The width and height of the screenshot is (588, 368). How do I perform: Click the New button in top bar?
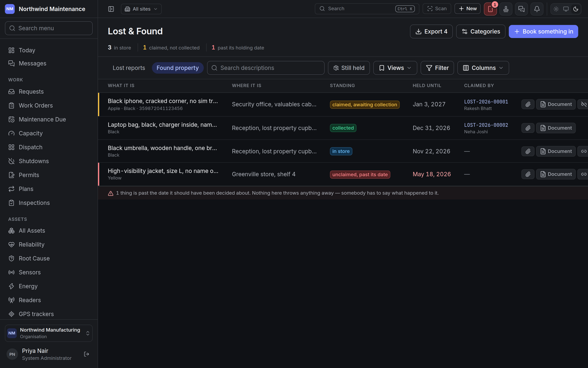pos(468,9)
